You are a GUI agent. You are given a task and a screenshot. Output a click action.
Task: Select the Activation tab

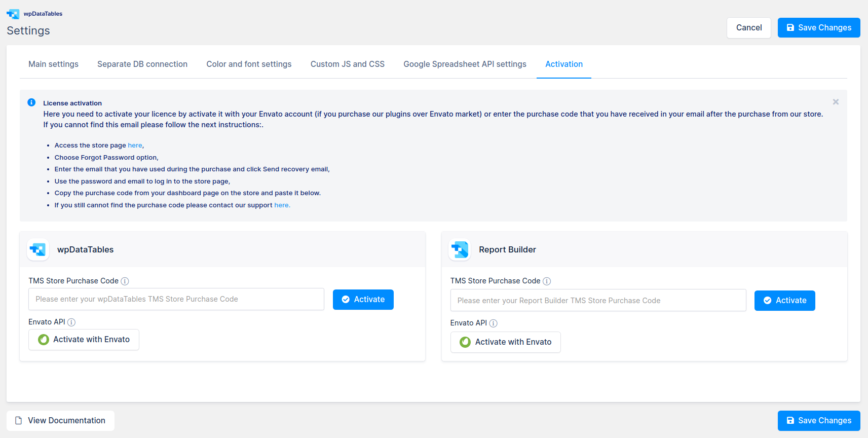[564, 64]
